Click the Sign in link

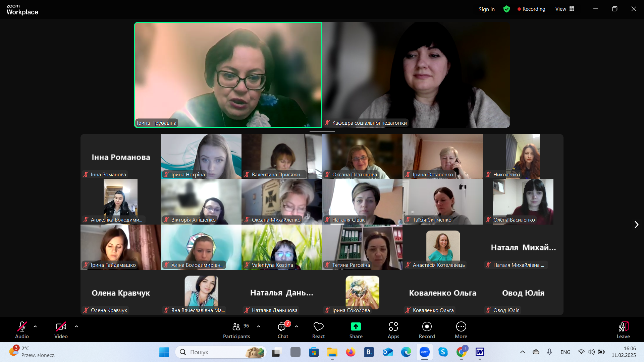(486, 9)
